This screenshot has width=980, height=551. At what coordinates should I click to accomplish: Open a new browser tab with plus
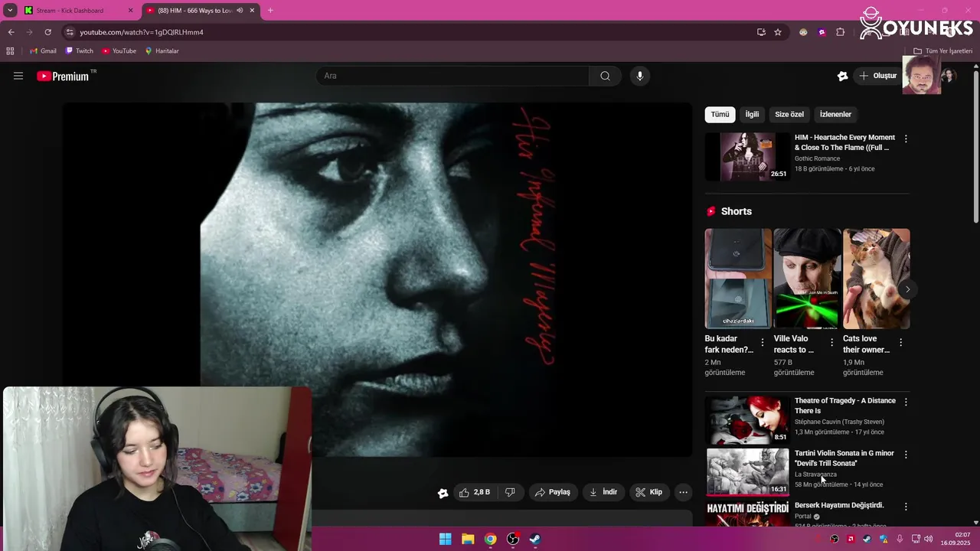(270, 11)
